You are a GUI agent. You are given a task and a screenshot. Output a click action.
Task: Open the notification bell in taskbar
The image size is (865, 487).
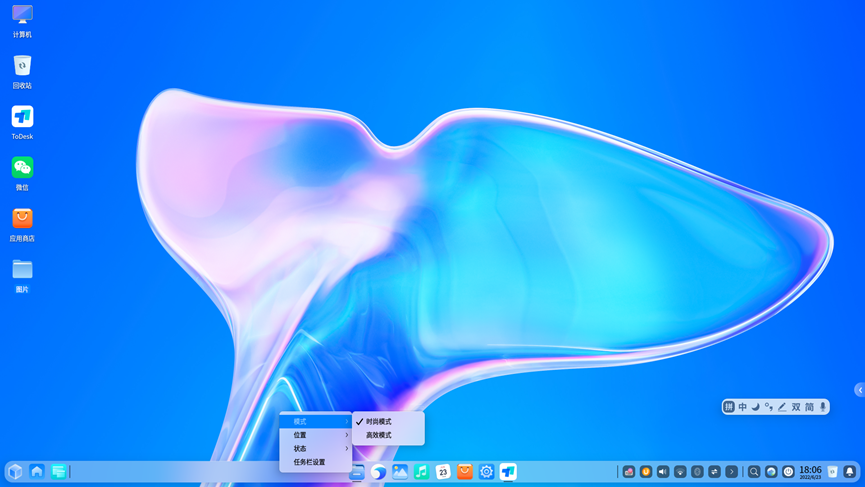point(850,472)
